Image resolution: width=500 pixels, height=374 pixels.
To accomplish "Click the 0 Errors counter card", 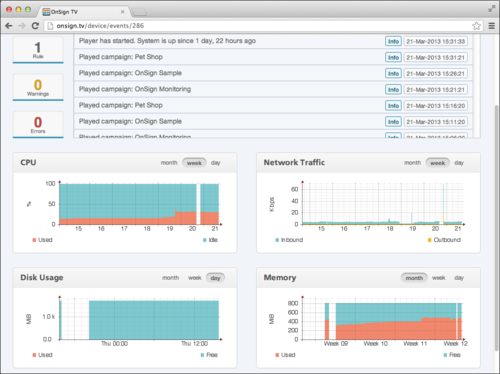I will pyautogui.click(x=38, y=125).
